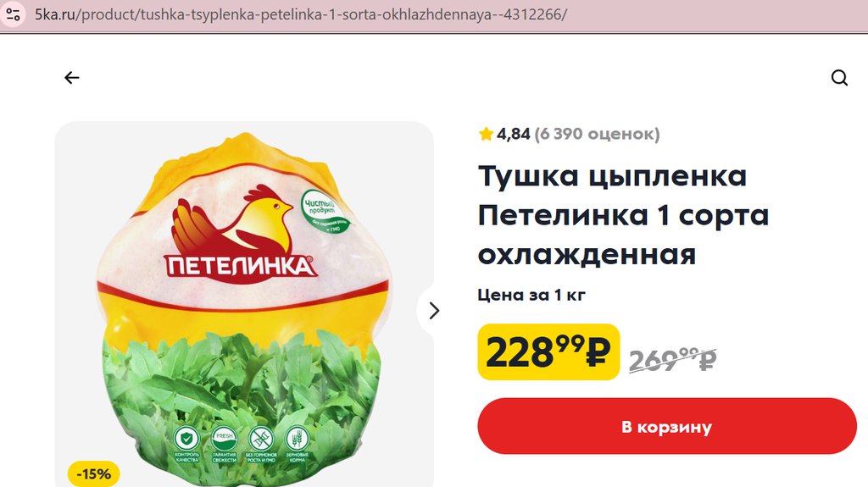
Task: Add product with 'В корзину' button
Action: (x=667, y=427)
